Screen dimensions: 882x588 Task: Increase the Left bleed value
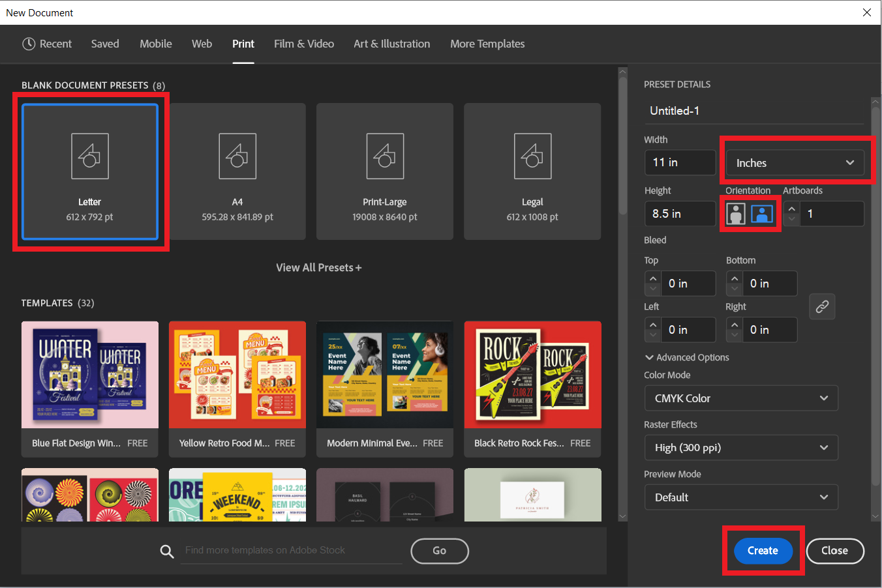tap(652, 324)
